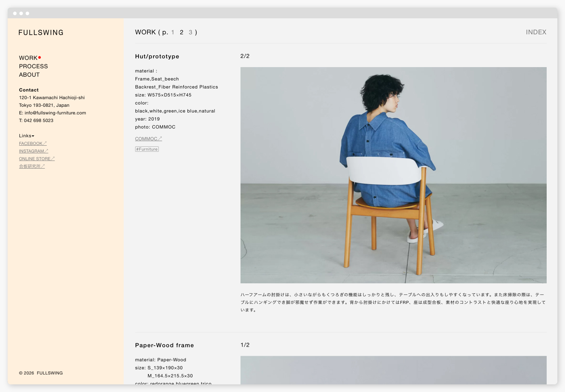Click the 2/2 image counter
The image size is (565, 392).
pyautogui.click(x=245, y=56)
